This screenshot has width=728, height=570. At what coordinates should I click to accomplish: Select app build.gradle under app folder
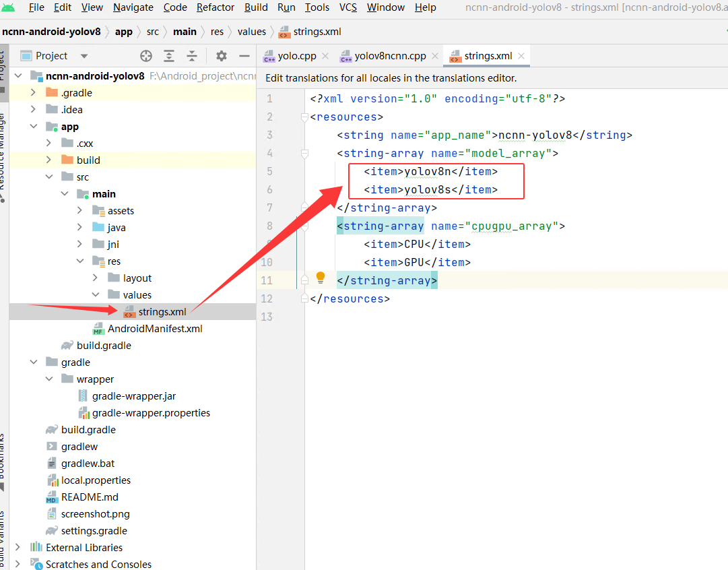pos(104,346)
